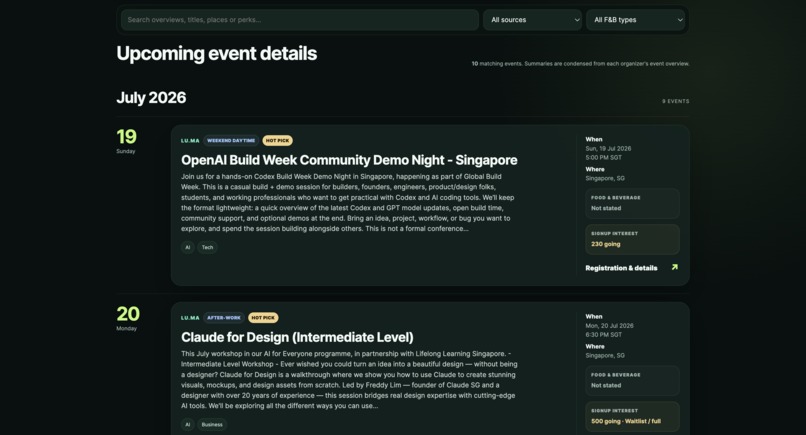Click 'Mon, 20 Jul 2026' date text
806x435 pixels.
coord(609,326)
